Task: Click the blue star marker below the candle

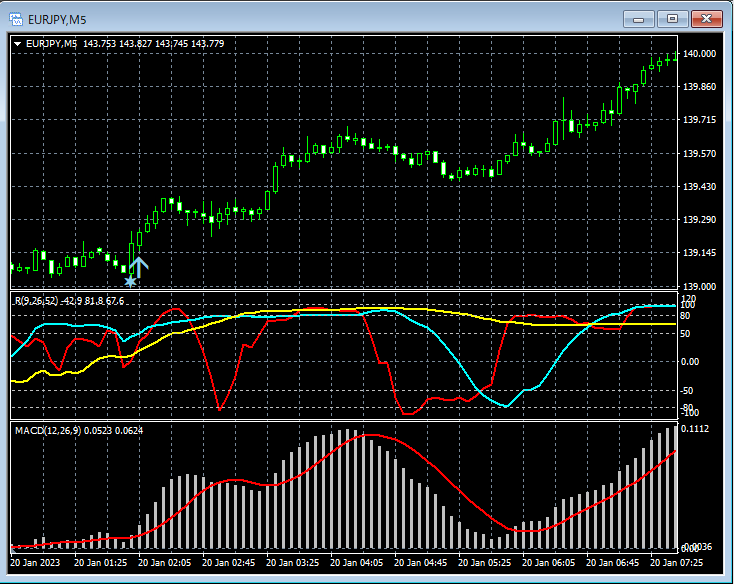Action: [130, 282]
